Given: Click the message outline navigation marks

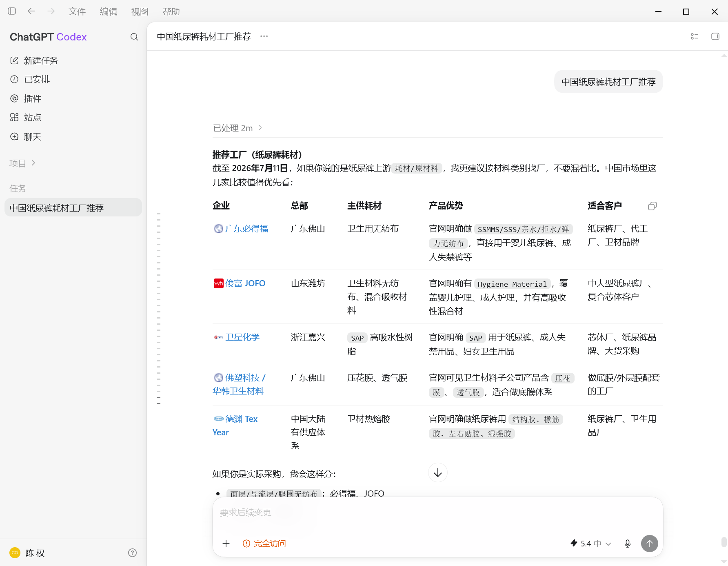Looking at the screenshot, I should tap(159, 309).
